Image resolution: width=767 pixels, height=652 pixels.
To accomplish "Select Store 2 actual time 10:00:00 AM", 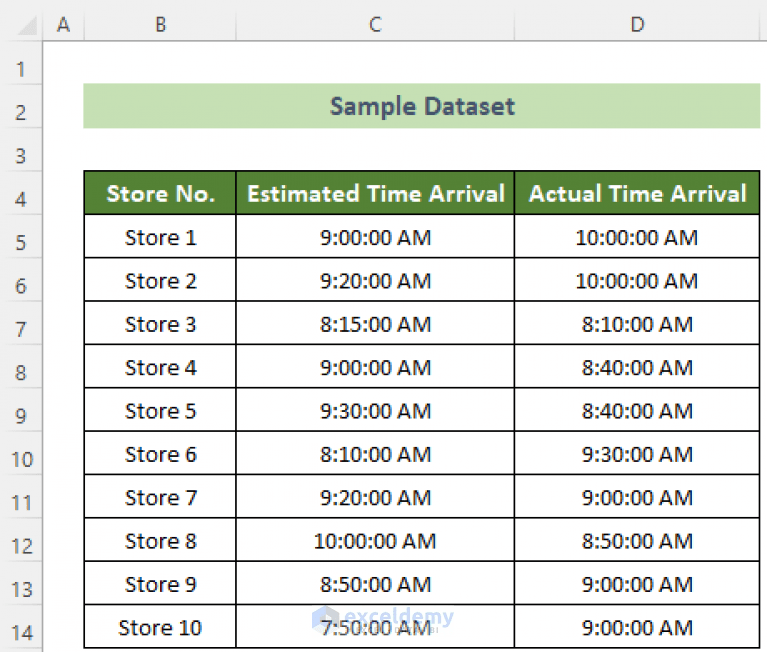I will [x=637, y=280].
